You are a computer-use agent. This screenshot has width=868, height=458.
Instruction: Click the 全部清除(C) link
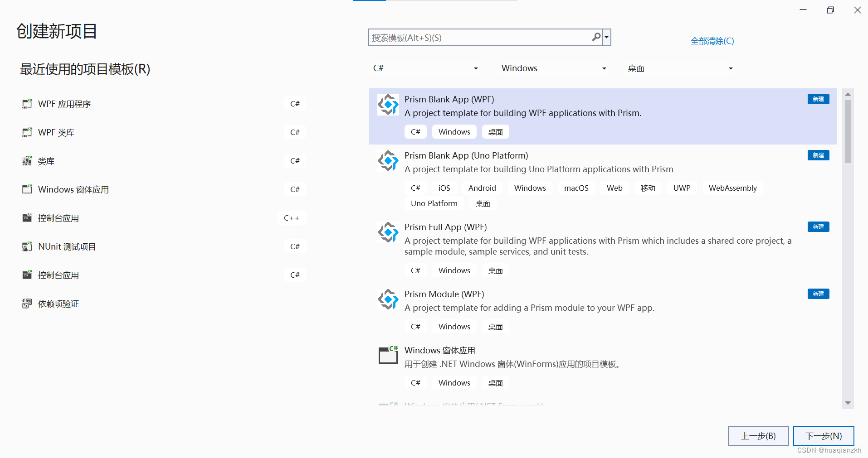click(712, 41)
